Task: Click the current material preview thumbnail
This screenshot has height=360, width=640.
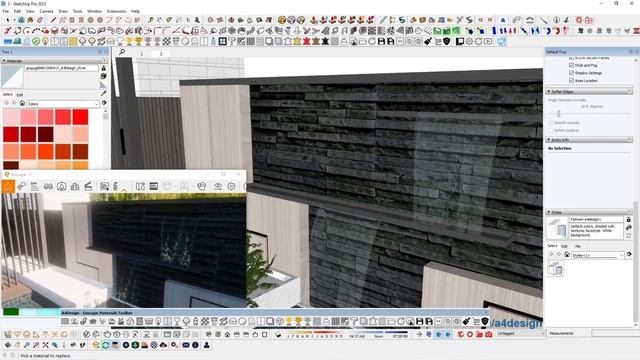Action: point(12,77)
